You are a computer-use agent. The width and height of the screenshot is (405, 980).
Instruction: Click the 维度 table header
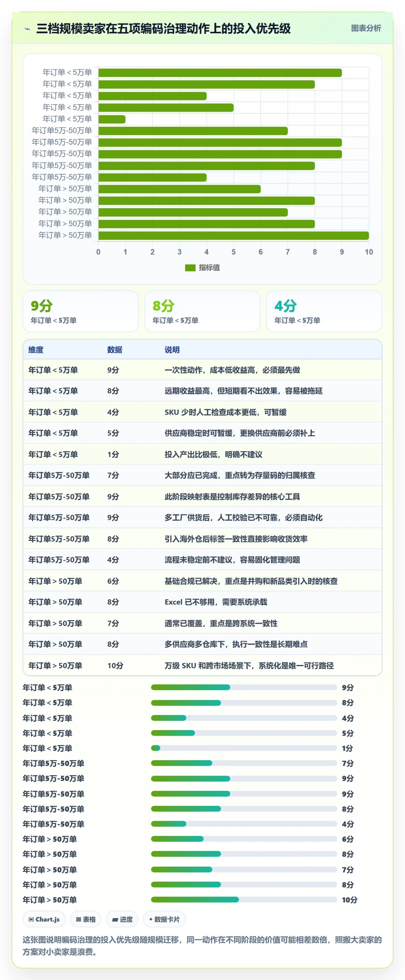pyautogui.click(x=36, y=350)
